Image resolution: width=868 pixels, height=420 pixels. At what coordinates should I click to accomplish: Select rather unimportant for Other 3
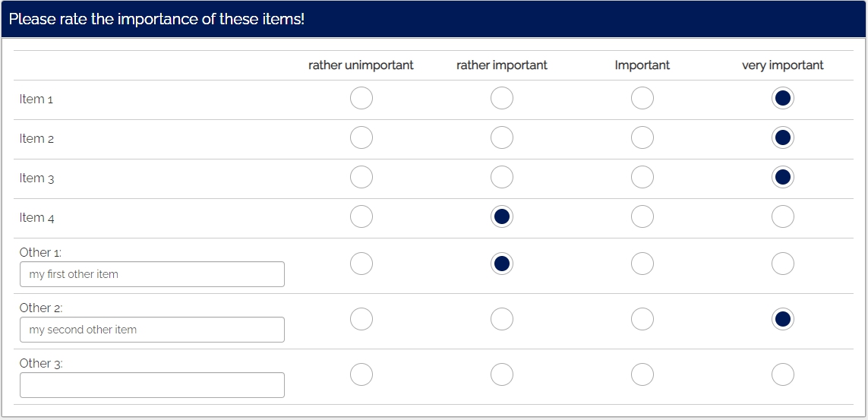[361, 375]
